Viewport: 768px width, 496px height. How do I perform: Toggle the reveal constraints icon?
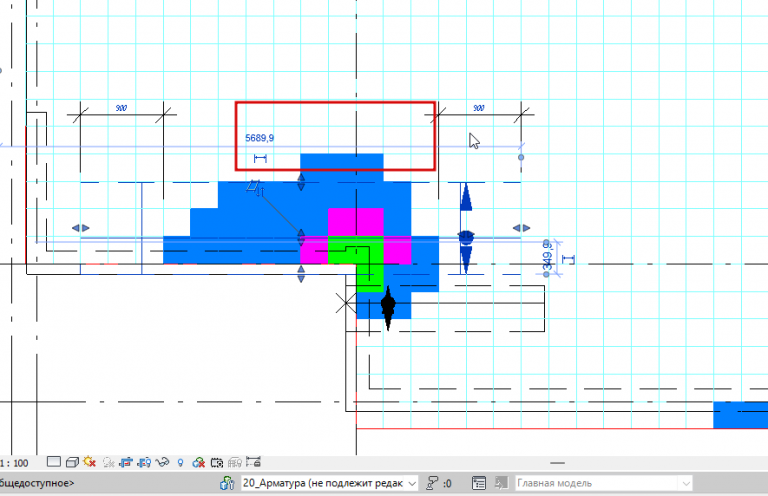click(253, 461)
